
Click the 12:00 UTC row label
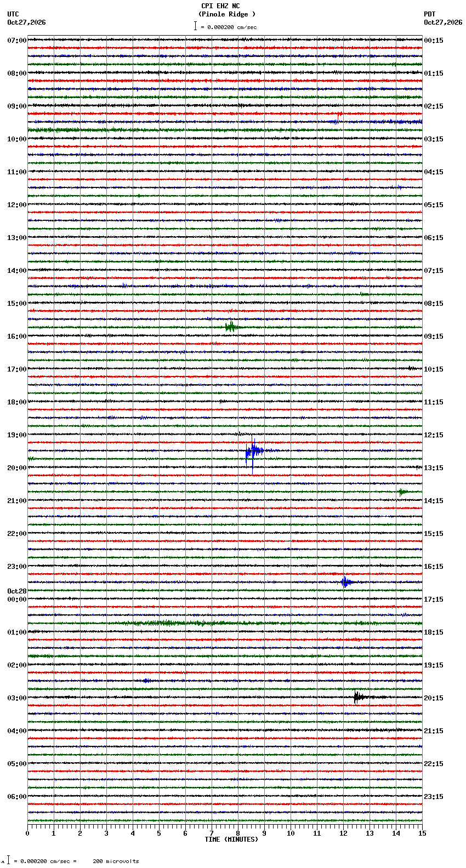pyautogui.click(x=17, y=205)
